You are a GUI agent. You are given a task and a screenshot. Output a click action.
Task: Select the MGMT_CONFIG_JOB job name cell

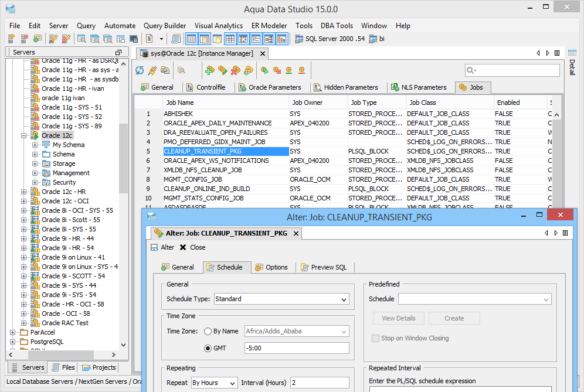coord(226,179)
